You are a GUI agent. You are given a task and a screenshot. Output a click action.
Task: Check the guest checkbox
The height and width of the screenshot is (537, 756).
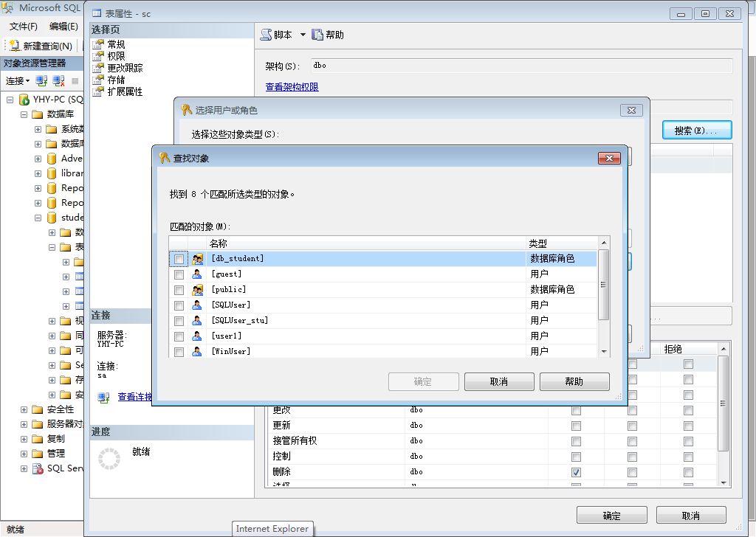click(x=179, y=274)
